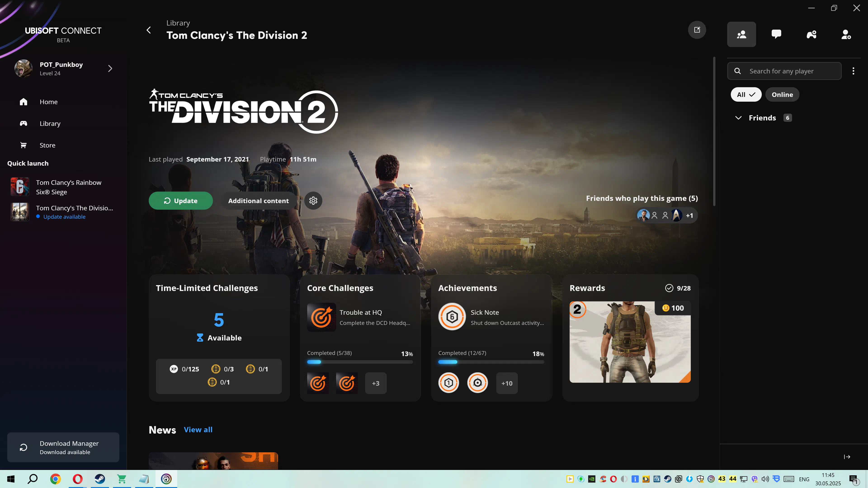
Task: Click the first core challenge target icon
Action: pyautogui.click(x=318, y=383)
